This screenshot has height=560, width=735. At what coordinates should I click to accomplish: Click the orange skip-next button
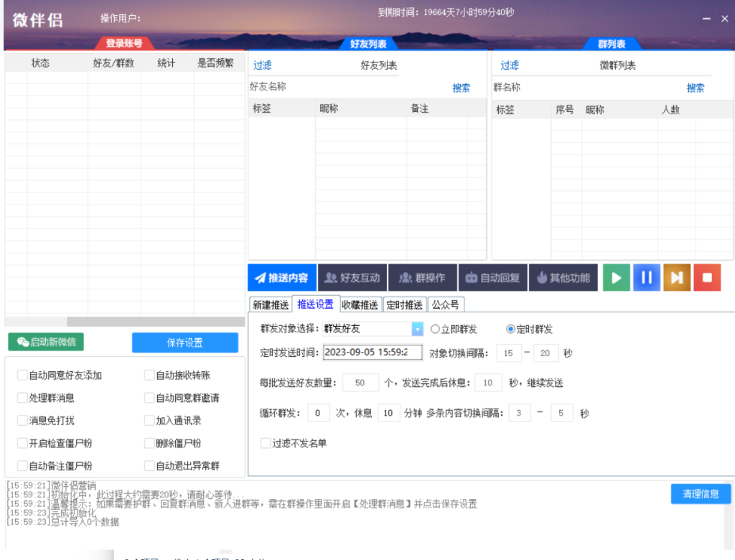click(676, 278)
